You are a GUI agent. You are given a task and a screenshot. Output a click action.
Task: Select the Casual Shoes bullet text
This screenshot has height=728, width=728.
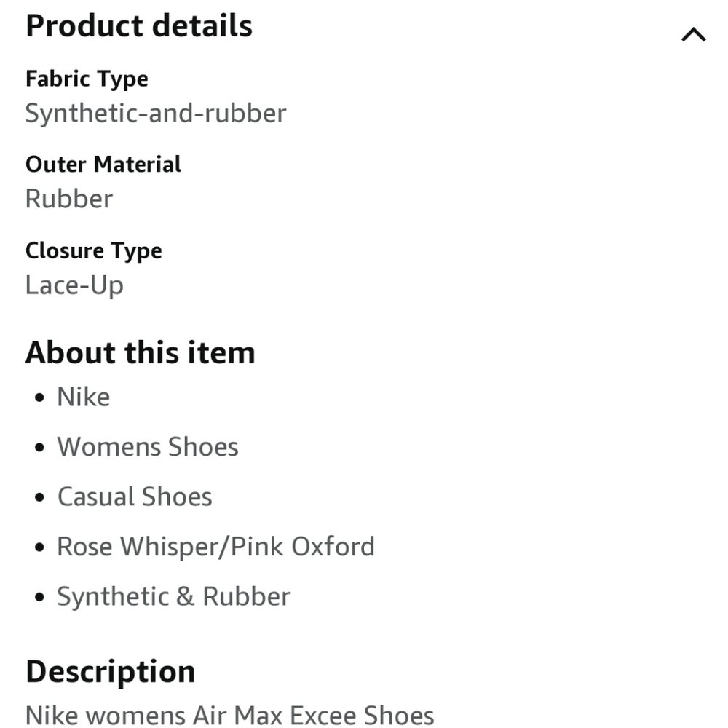pos(135,496)
